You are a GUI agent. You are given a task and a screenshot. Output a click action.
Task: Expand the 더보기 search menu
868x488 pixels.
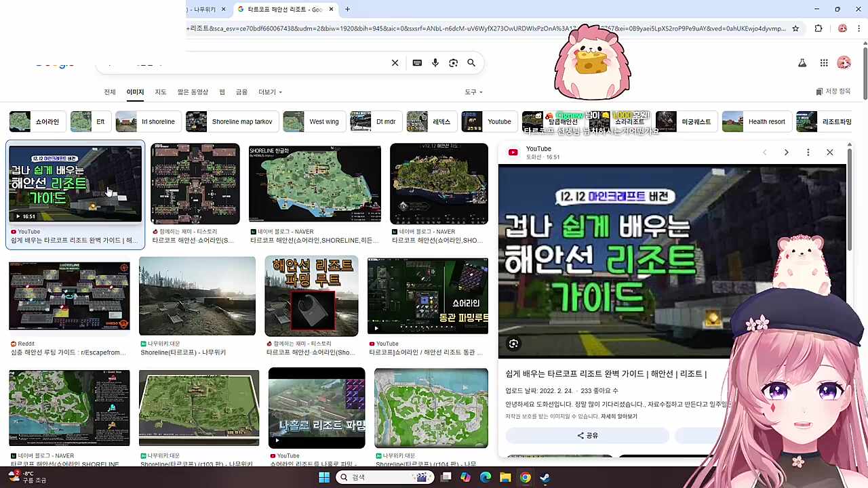click(x=270, y=92)
